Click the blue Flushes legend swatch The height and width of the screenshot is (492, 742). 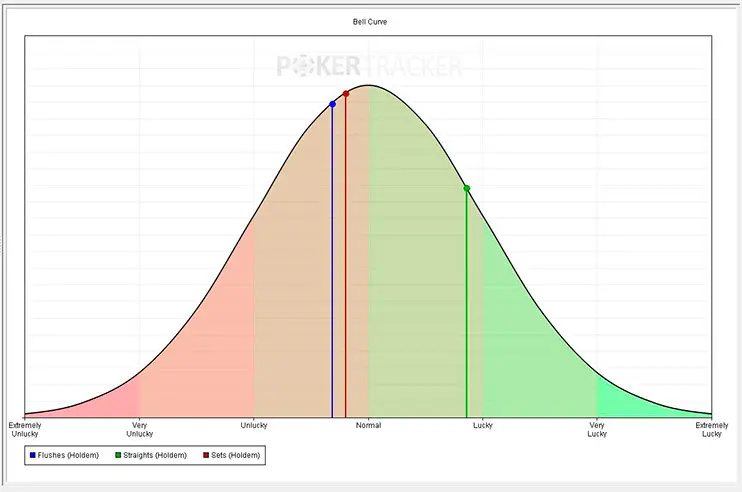tap(33, 455)
